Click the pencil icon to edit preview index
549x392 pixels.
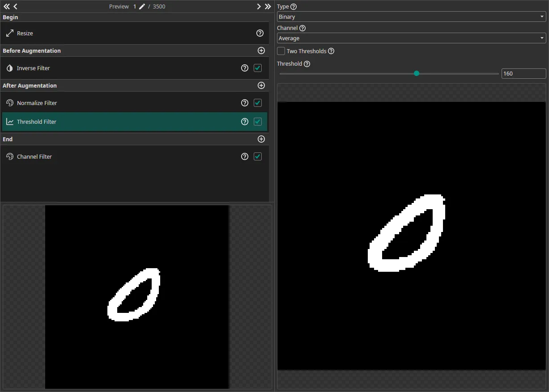142,7
